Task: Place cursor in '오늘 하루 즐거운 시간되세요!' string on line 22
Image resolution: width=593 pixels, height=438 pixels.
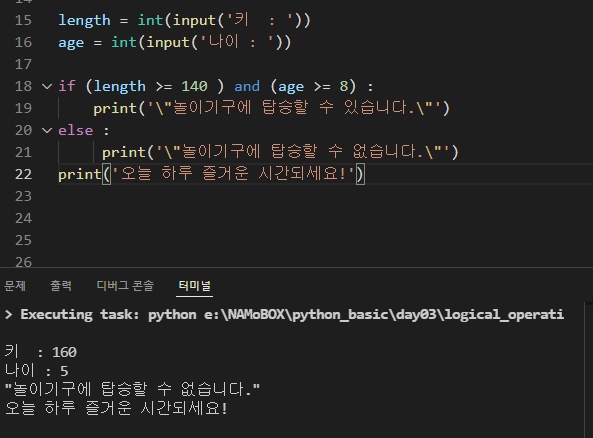Action: 233,174
